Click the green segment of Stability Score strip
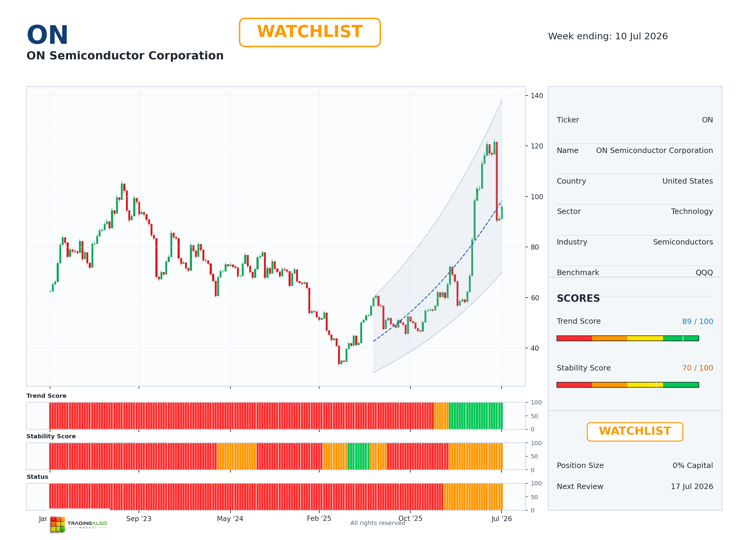 358,456
